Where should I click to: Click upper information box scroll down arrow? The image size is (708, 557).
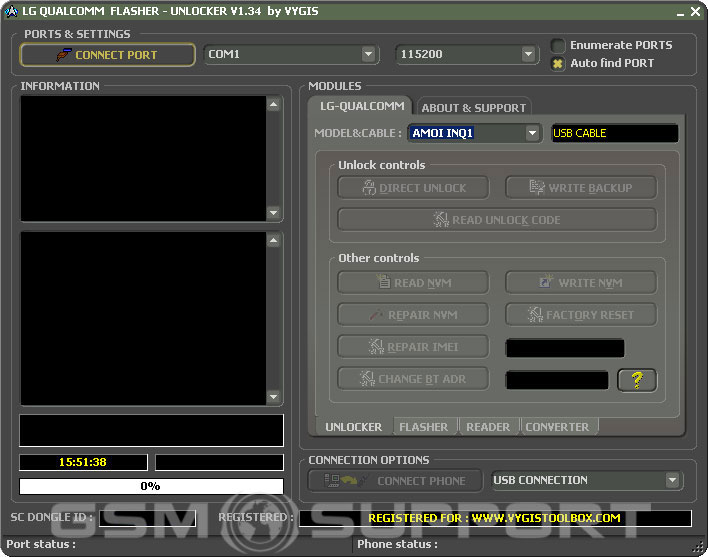point(273,212)
